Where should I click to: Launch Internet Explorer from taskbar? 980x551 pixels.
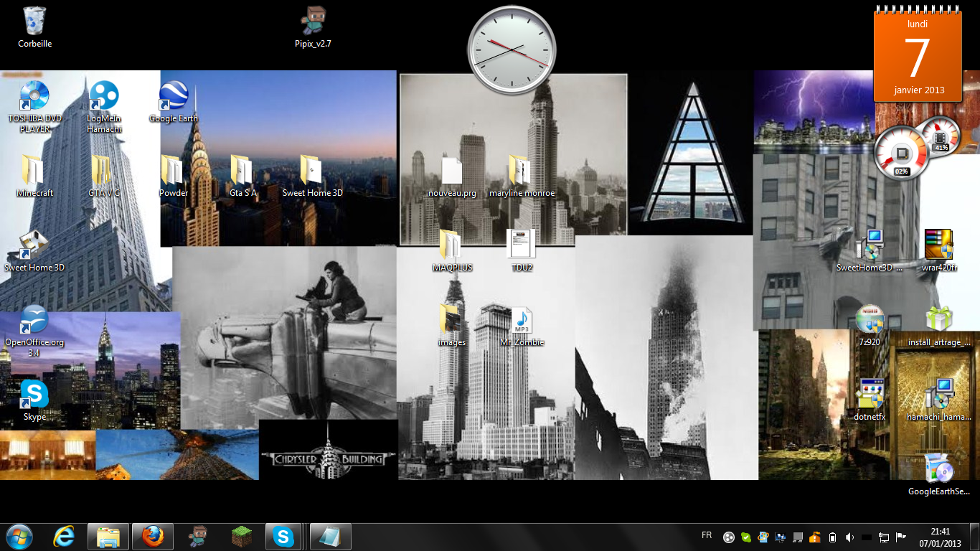click(64, 537)
